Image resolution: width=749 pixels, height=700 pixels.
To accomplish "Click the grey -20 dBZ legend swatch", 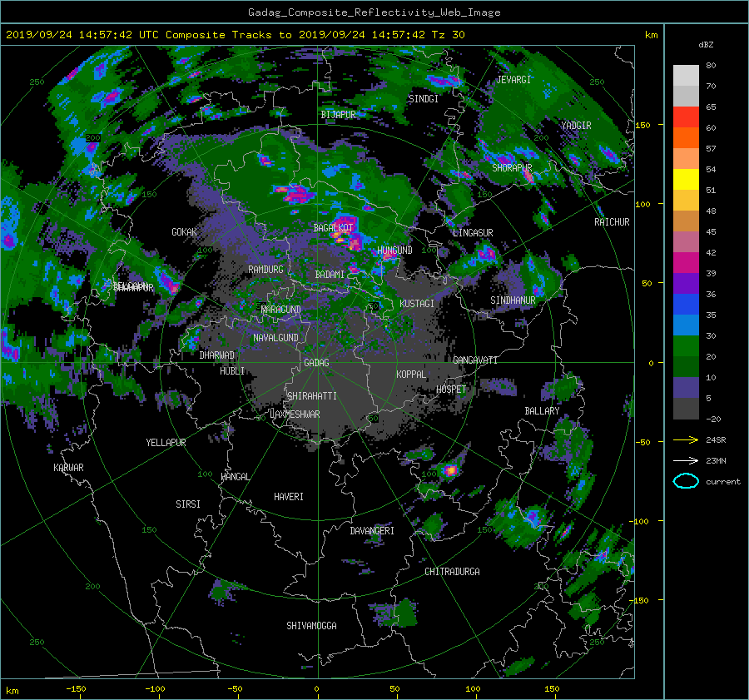I will [x=686, y=409].
